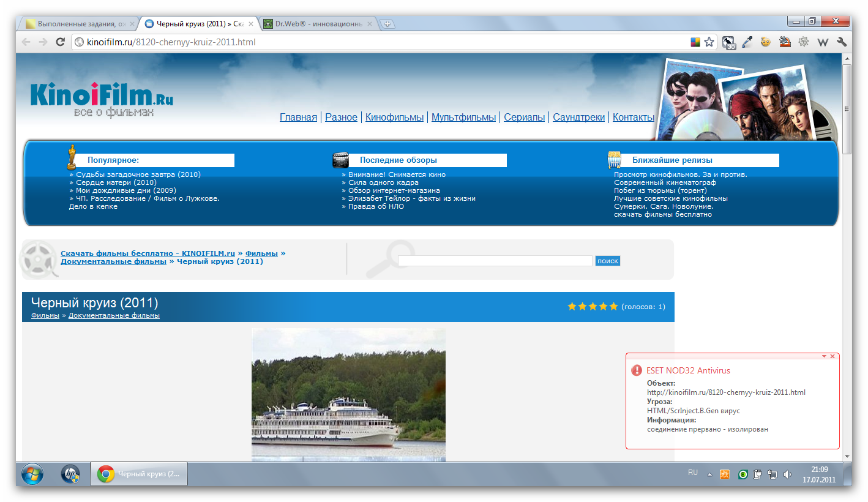
Task: Open the Саундтреки navigation link
Action: tap(578, 118)
